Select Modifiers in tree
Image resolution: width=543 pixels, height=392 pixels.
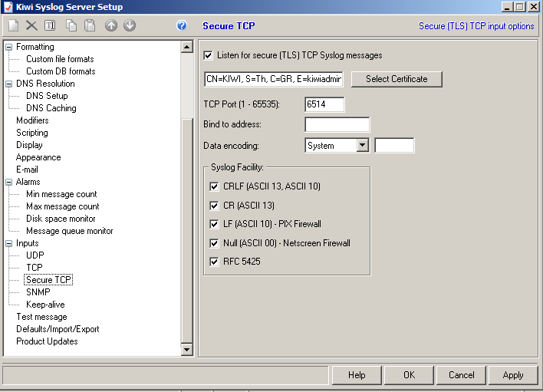click(32, 120)
